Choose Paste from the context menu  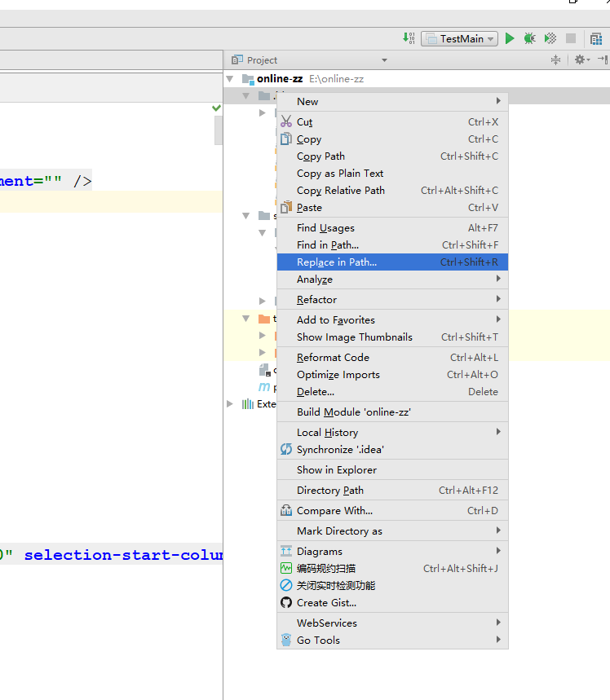[392, 208]
